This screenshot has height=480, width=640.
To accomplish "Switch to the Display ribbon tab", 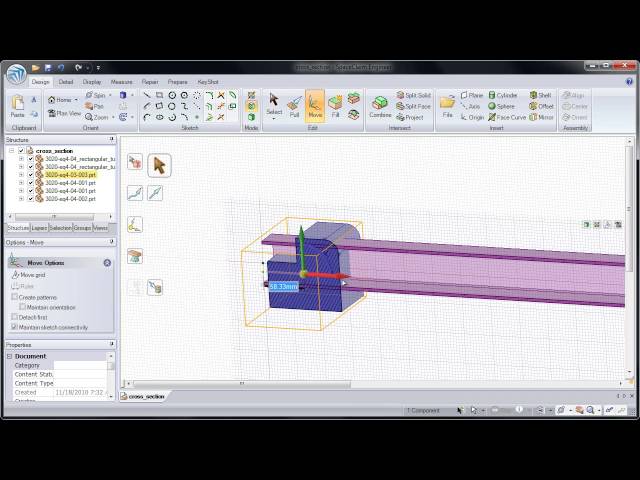I will click(92, 82).
